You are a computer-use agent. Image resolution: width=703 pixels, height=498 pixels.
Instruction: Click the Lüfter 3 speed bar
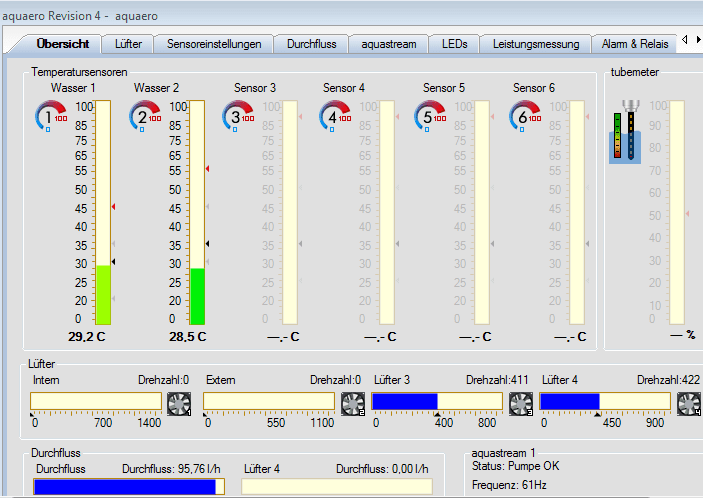(437, 401)
